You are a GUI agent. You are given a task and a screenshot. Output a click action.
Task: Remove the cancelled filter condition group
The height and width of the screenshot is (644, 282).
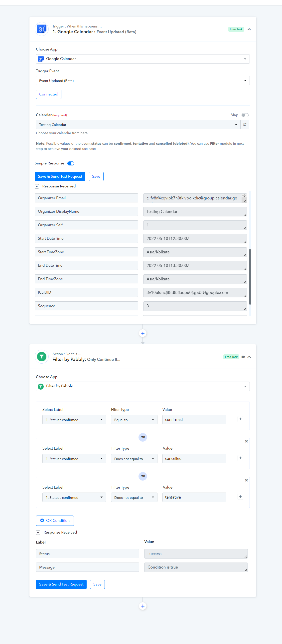click(x=246, y=441)
